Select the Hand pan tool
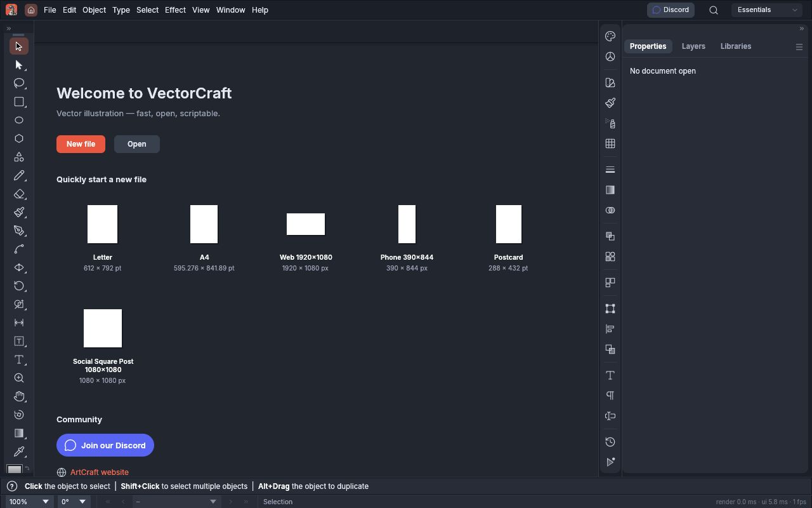Screen dimensions: 812x508 (18, 396)
